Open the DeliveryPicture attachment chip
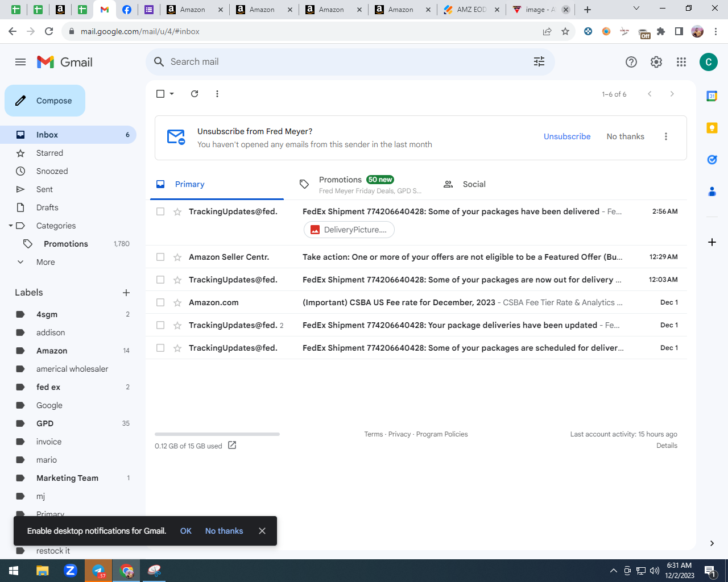The width and height of the screenshot is (728, 582). coord(349,230)
